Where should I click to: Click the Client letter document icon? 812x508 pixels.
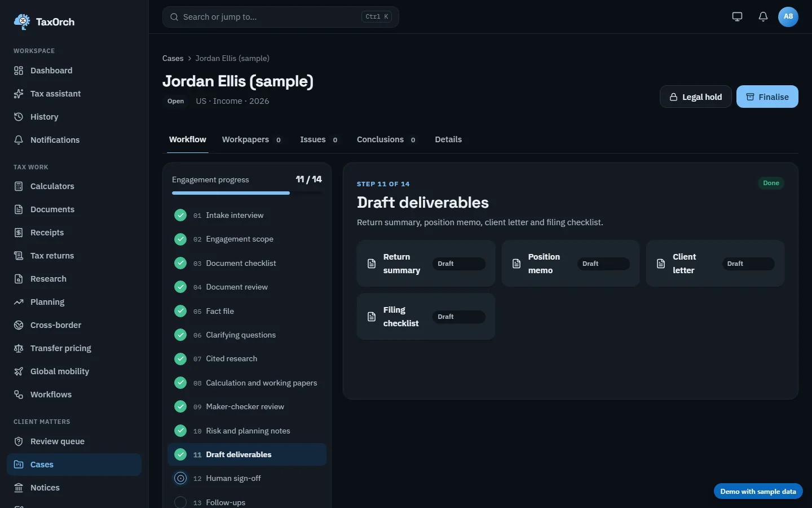661,264
